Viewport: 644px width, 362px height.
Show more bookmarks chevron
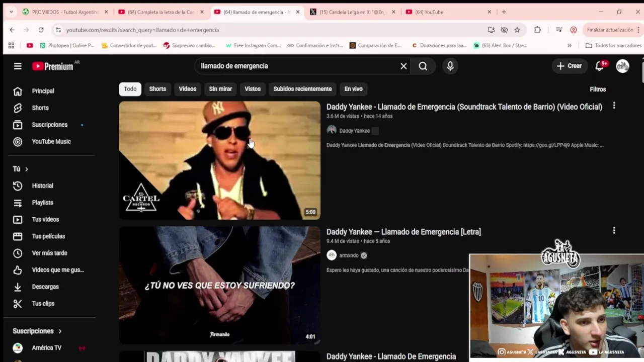click(569, 45)
